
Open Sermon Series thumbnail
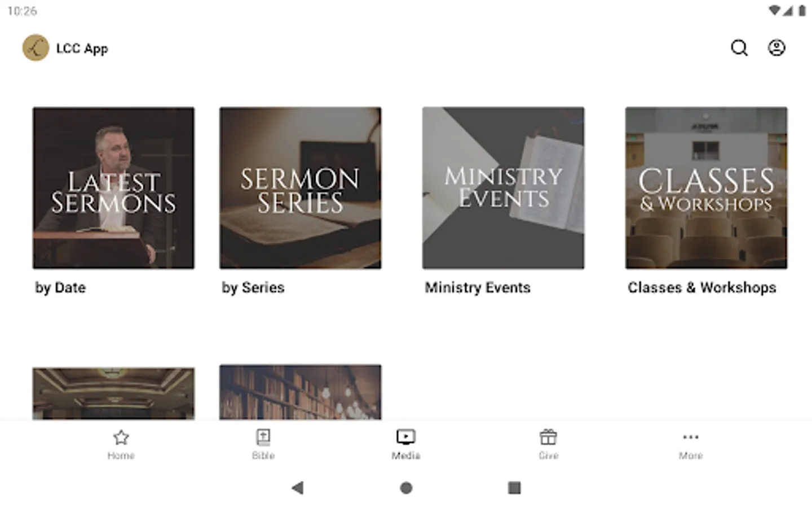point(301,188)
